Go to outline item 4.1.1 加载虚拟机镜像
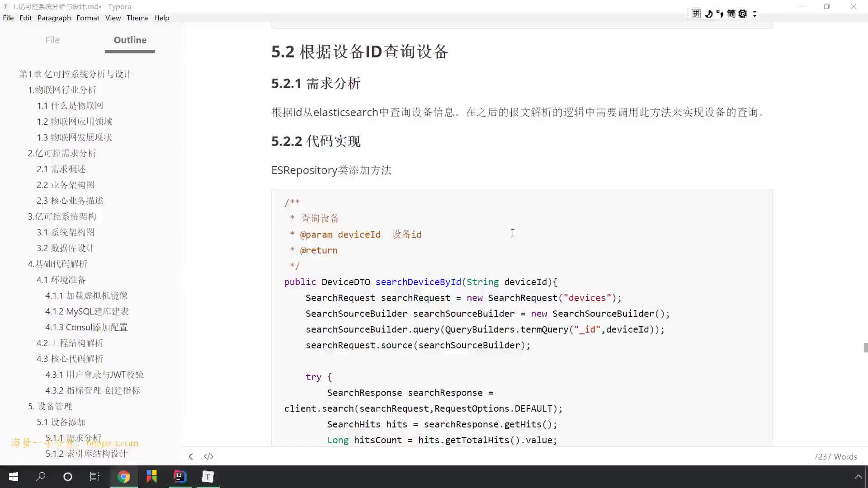The image size is (868, 488). click(x=86, y=296)
